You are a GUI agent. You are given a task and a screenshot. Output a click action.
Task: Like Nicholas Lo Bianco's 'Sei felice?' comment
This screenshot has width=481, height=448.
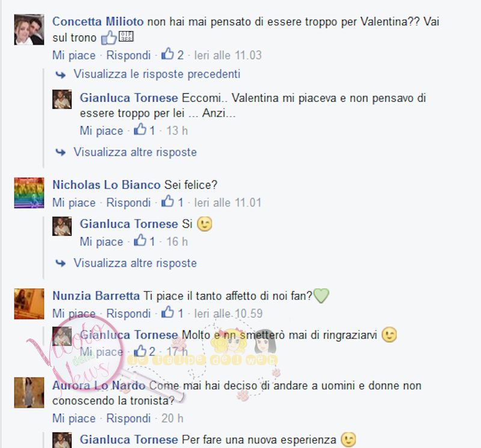[74, 203]
